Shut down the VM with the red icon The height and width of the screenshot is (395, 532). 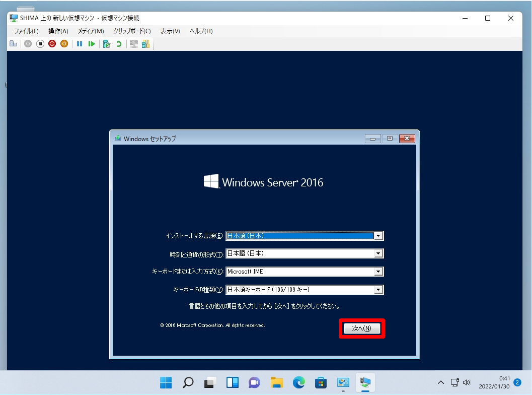tap(52, 44)
